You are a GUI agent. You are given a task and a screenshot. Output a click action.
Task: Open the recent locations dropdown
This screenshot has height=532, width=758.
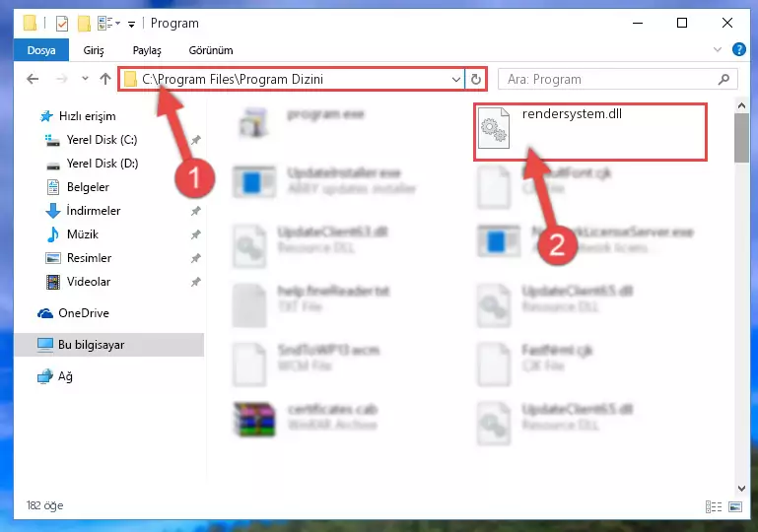tap(85, 78)
